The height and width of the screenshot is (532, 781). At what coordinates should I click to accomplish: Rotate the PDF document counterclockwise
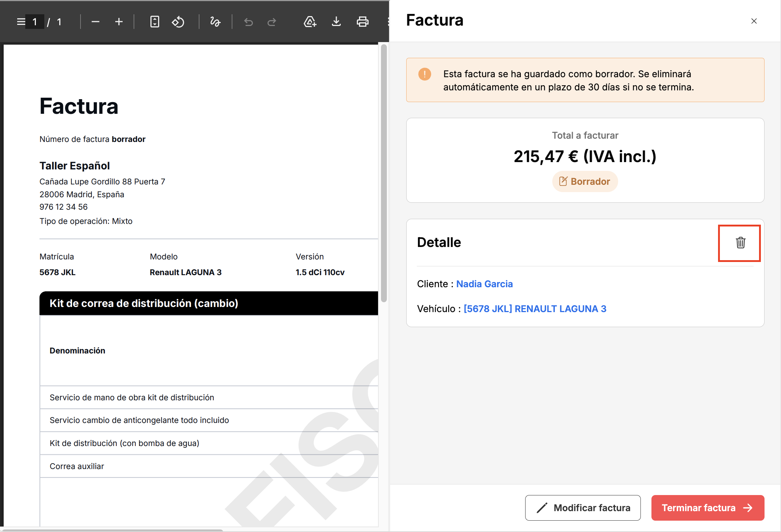178,22
